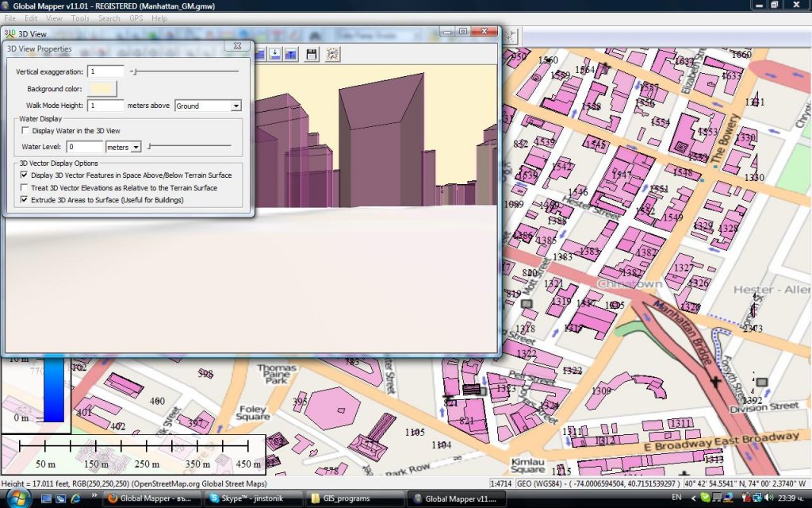Click the lower water level toolbar icon
Screen dimensions: 812x508
point(274,54)
